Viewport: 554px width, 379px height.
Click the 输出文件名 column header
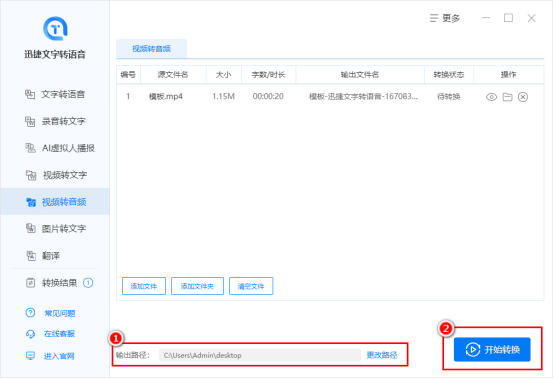360,75
